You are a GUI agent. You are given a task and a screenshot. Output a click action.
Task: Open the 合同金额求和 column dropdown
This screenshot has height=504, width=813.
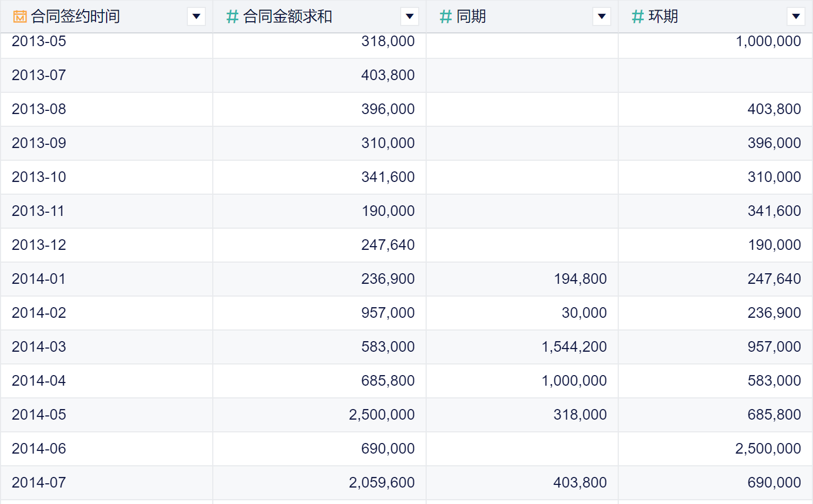coord(410,16)
